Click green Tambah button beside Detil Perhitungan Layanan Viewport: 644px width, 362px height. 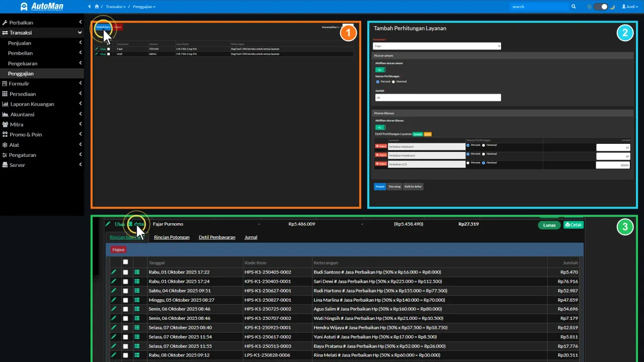tap(418, 134)
